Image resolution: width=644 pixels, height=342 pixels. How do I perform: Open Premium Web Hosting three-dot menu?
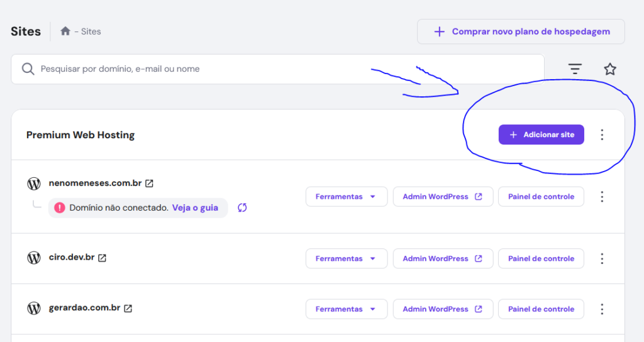click(x=602, y=135)
